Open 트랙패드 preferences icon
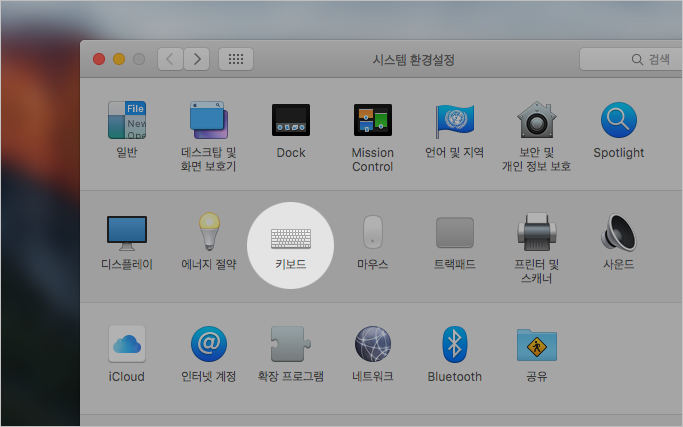683x427 pixels. (x=455, y=232)
